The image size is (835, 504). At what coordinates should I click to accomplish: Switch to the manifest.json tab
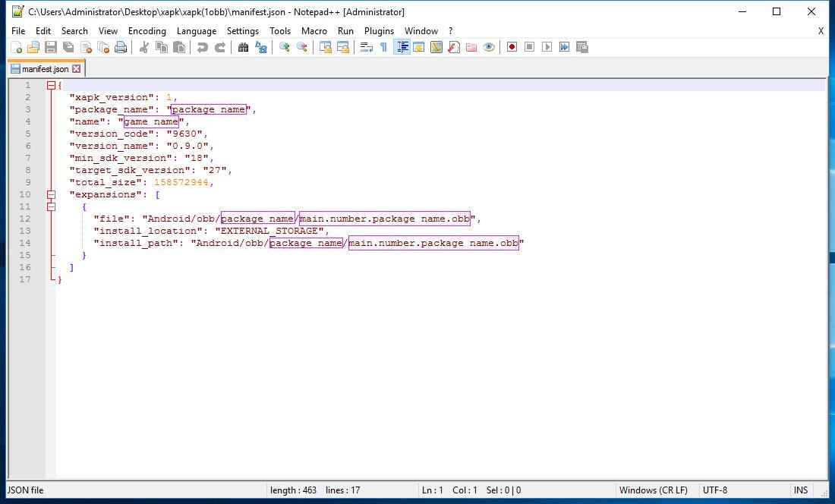(x=42, y=68)
